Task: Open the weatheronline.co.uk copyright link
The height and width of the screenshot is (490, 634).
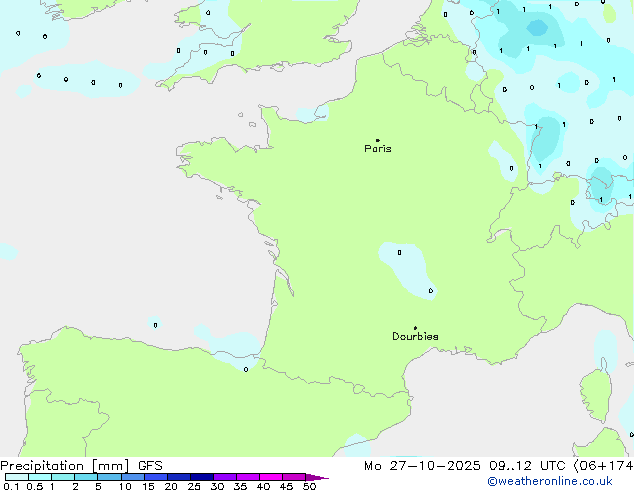Action: pyautogui.click(x=550, y=481)
